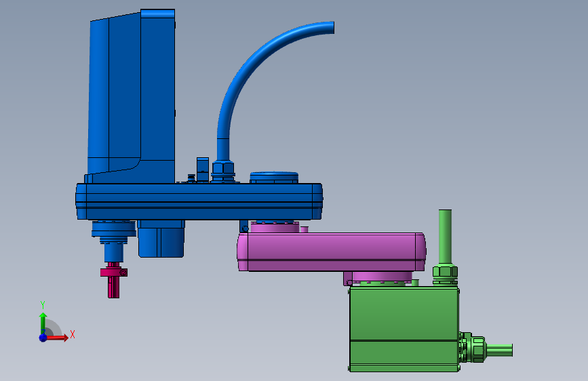588x381 pixels.
Task: Click the blue Z axis dot of the triad
Action: 43,338
